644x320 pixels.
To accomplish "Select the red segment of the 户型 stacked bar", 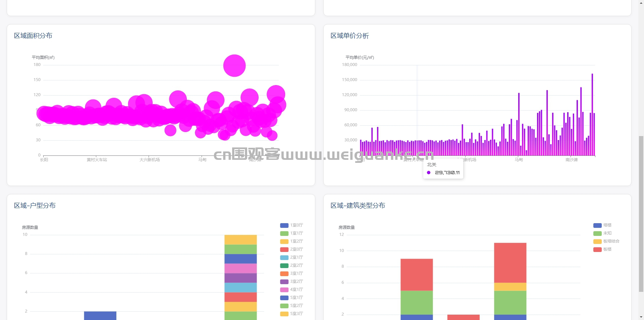I will pos(240,297).
